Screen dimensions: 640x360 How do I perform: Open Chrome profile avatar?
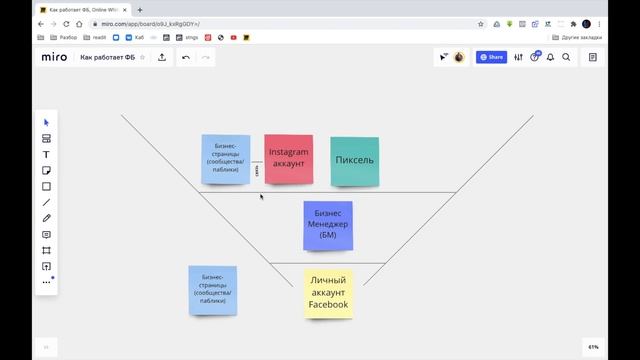pyautogui.click(x=587, y=24)
